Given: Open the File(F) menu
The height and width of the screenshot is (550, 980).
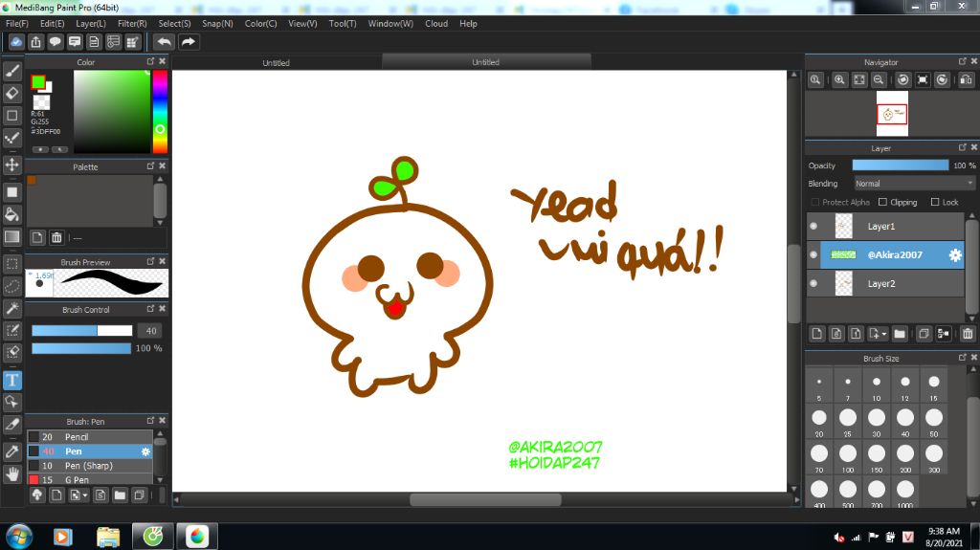Looking at the screenshot, I should 17,23.
